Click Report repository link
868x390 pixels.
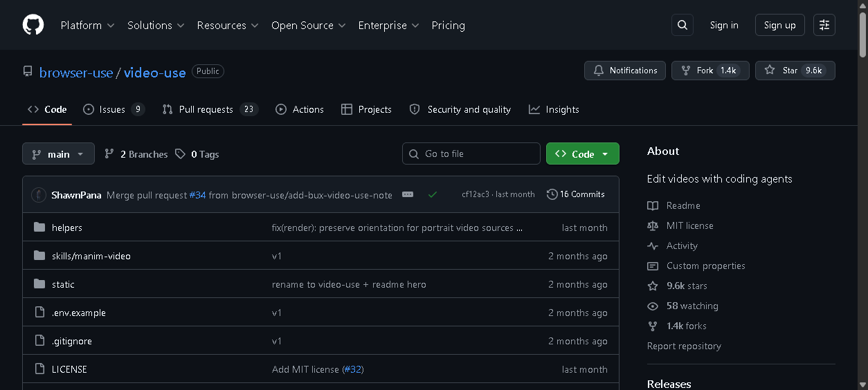coord(684,346)
